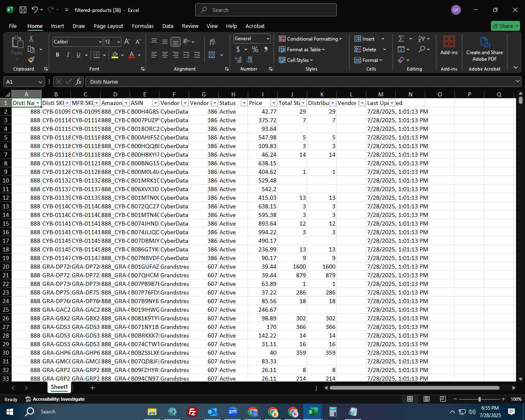Screen dimensions: 525x420
Task: Click the Insert Function fx icon
Action: (78, 82)
